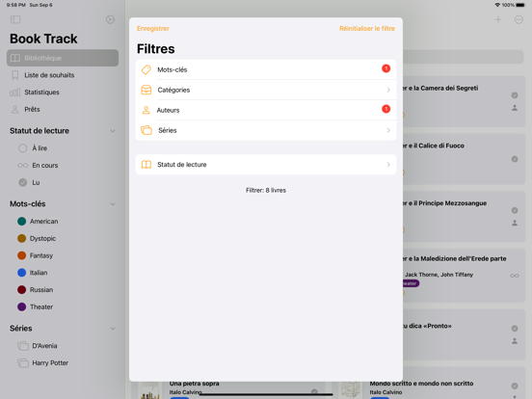Click the loan person icon on «Pronto» book
The width and height of the screenshot is (532, 399).
click(x=515, y=341)
